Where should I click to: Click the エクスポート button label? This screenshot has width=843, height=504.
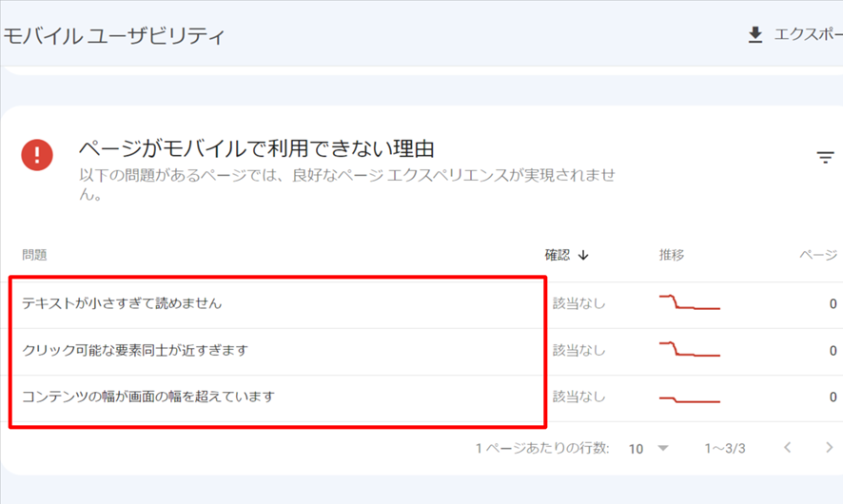tap(808, 35)
